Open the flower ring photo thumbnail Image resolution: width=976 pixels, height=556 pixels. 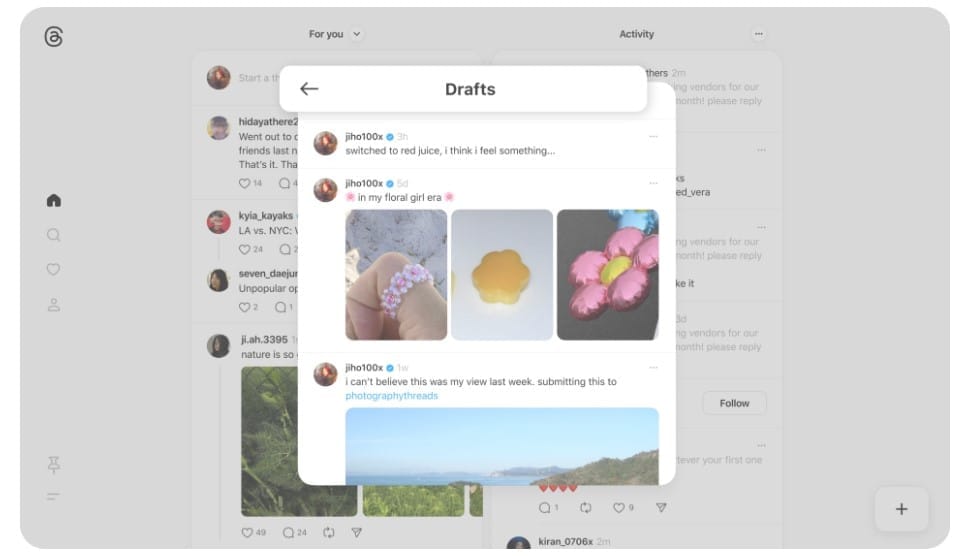pos(396,275)
